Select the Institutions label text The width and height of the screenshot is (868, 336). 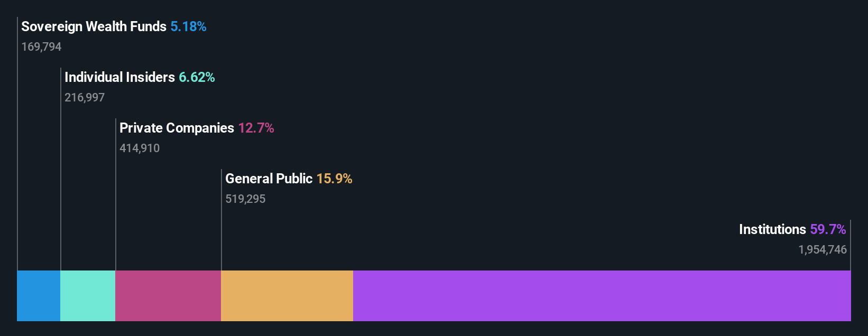point(772,229)
